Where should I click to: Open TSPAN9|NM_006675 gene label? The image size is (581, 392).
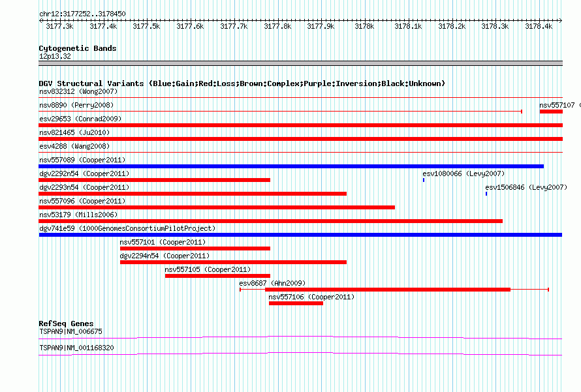71,331
